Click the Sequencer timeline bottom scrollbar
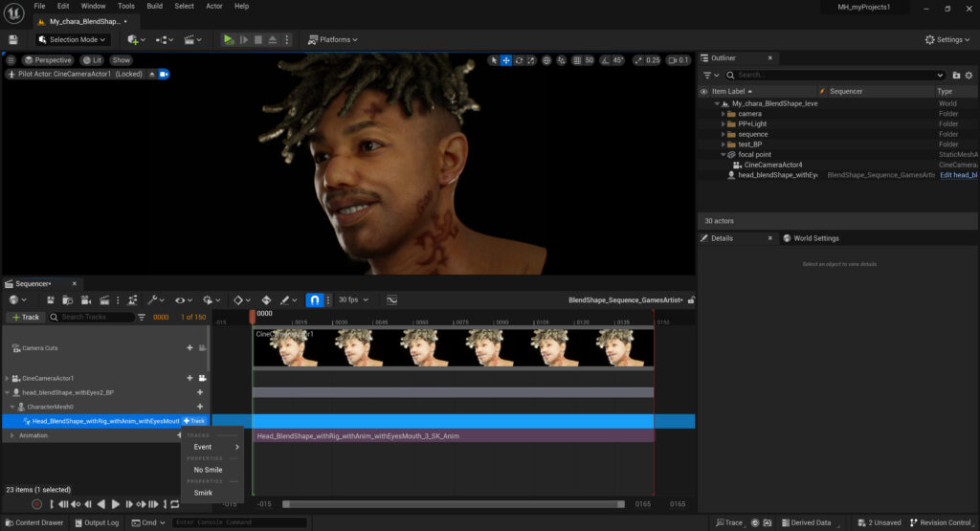This screenshot has height=531, width=980. click(453, 504)
